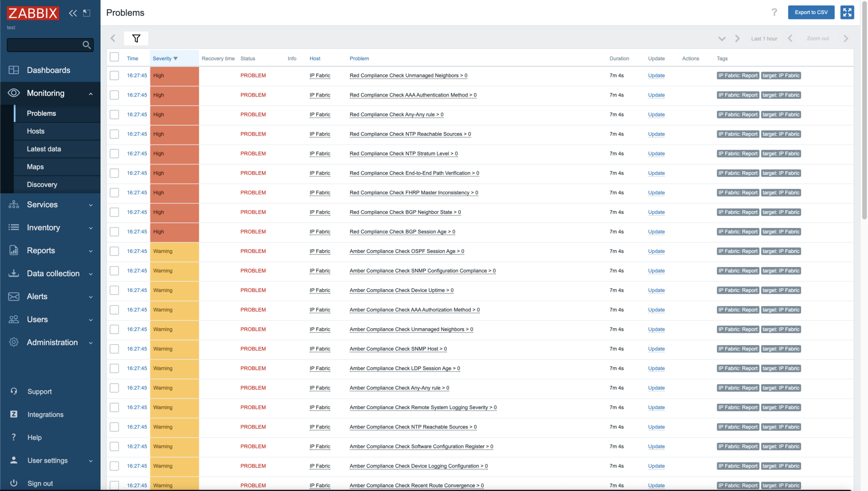Activate kiosk mode with the fullscreen icon

(x=847, y=12)
